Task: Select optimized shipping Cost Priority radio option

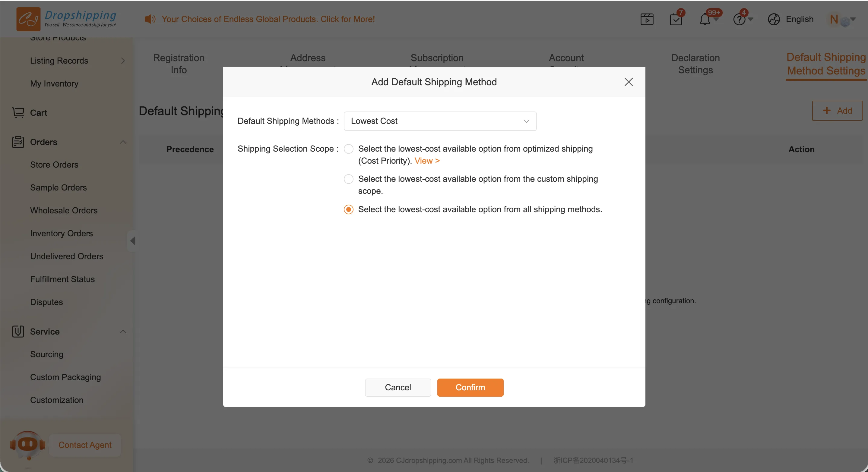Action: pyautogui.click(x=348, y=149)
